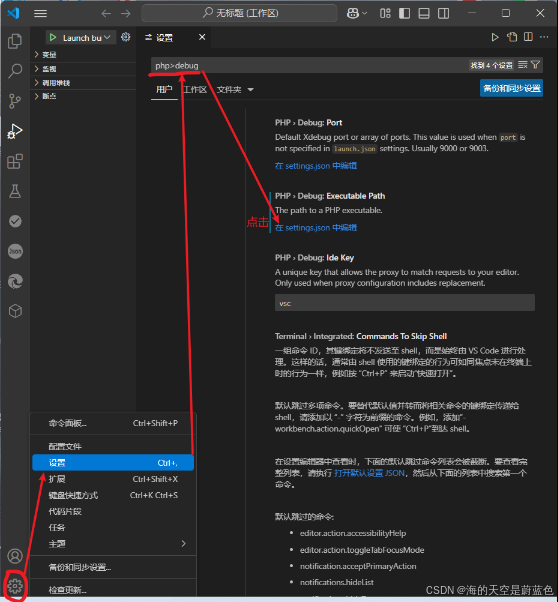Screen dimensions: 558x602
Task: Click the PHP Debug: Executable Path heading
Action: pos(330,196)
